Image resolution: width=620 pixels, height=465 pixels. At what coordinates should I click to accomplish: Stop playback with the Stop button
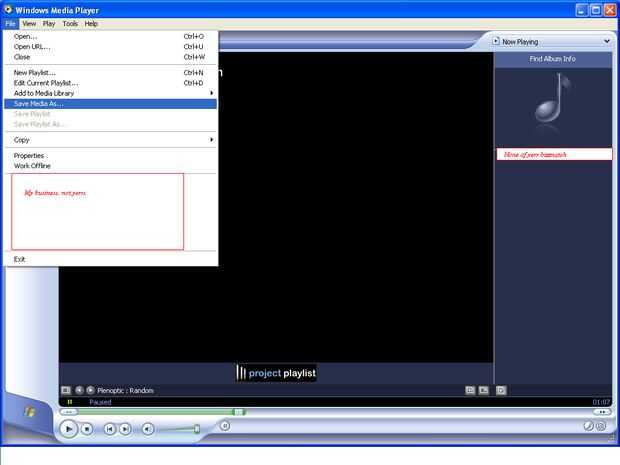tap(87, 429)
